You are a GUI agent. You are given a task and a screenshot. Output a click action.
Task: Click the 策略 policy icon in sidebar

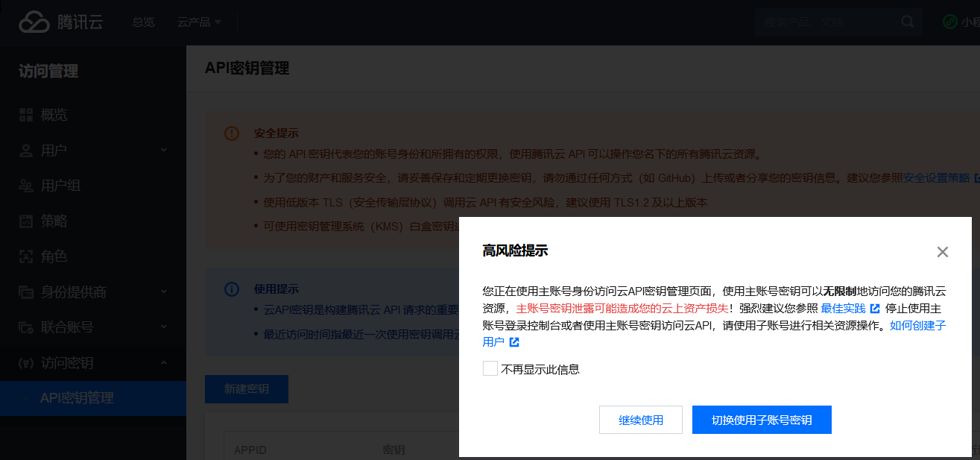(26, 221)
